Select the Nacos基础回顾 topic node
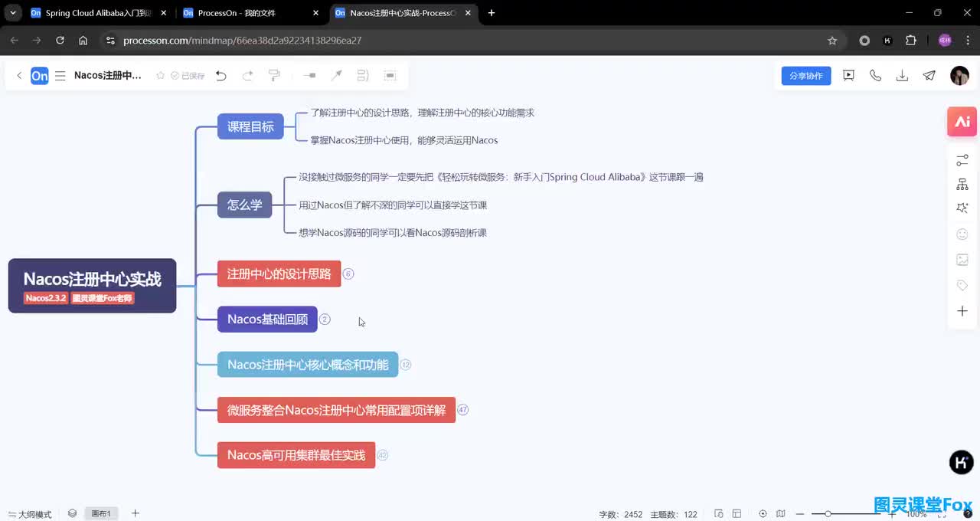This screenshot has width=980, height=521. tap(267, 319)
